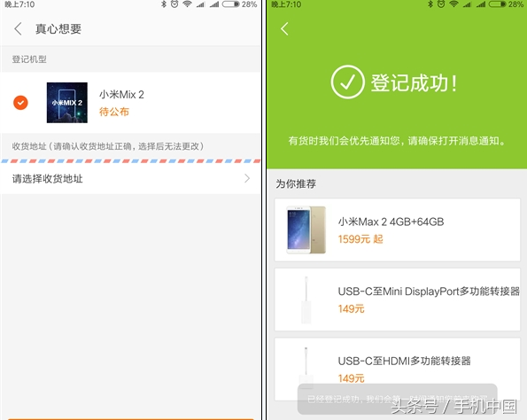Viewport: 527px width, 420px height.
Task: Open Mini DisplayPort adapter product image
Action: 306,300
